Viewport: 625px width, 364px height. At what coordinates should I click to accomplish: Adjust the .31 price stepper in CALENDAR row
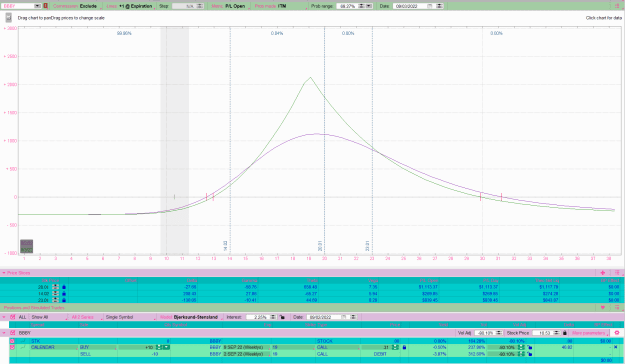pos(395,348)
